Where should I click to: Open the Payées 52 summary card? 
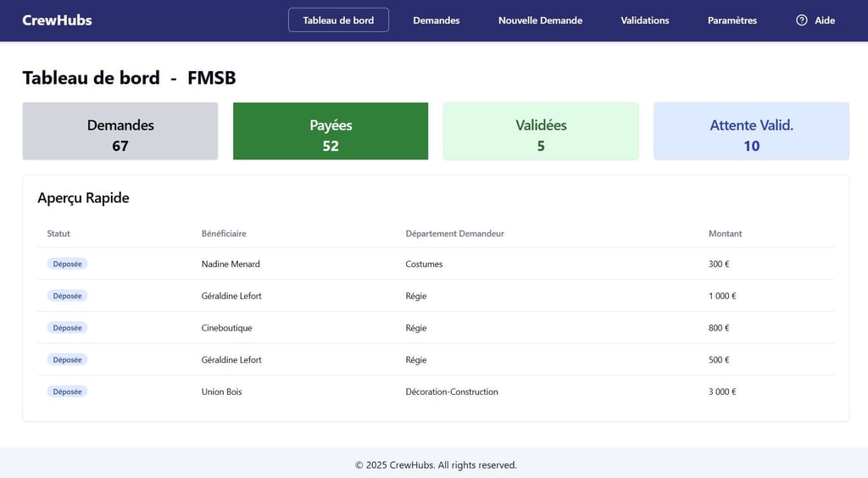(331, 131)
